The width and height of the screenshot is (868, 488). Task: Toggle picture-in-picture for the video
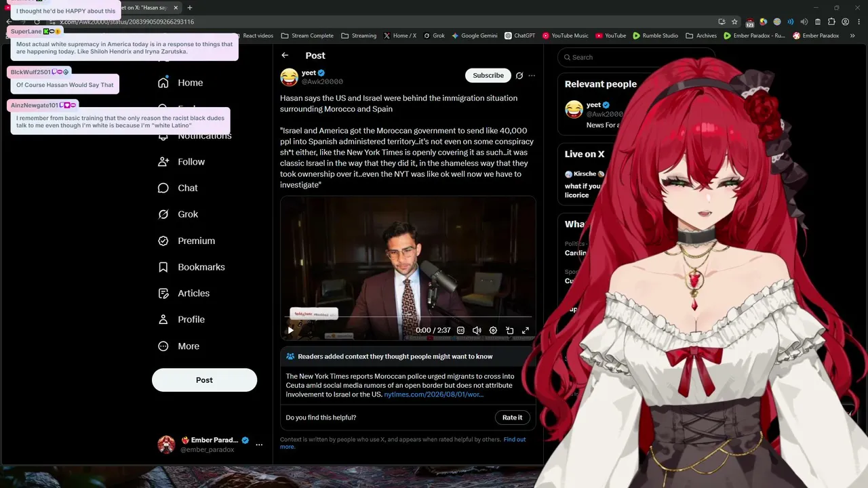(509, 330)
